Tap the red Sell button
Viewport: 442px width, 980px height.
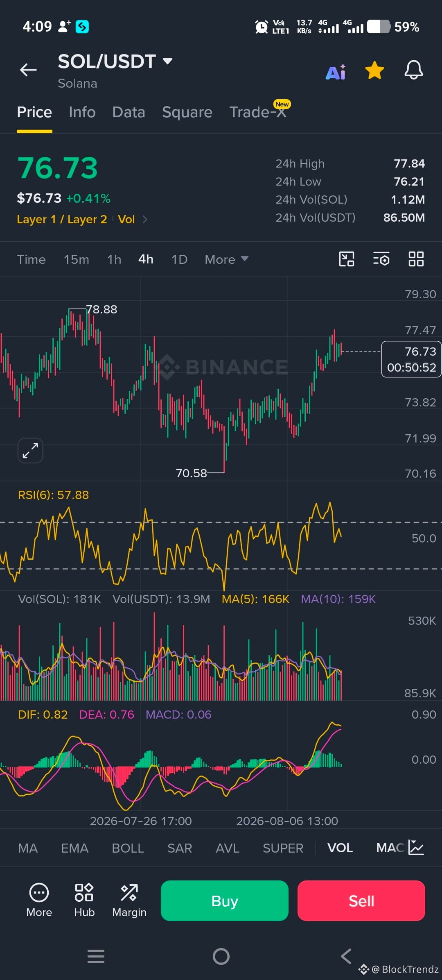[x=361, y=901]
